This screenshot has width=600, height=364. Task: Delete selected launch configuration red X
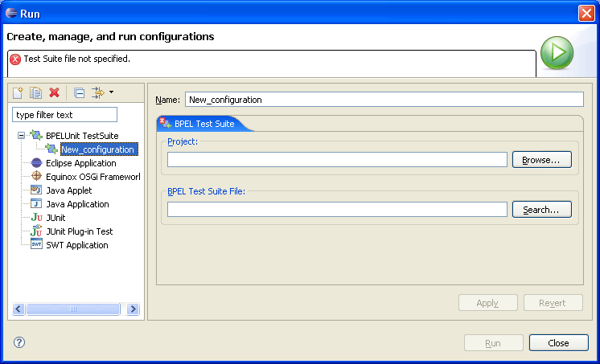[55, 92]
